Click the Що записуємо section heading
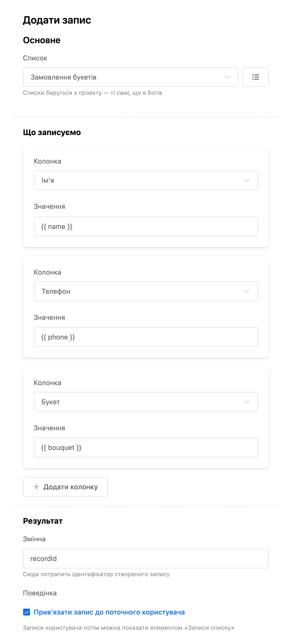Image resolution: width=291 pixels, height=644 pixels. click(52, 132)
